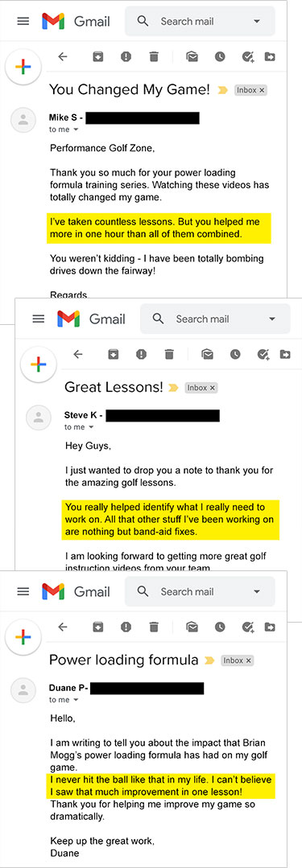302x868 pixels.
Task: Report spam on the 'Great Lessons!' email
Action: pos(141,354)
